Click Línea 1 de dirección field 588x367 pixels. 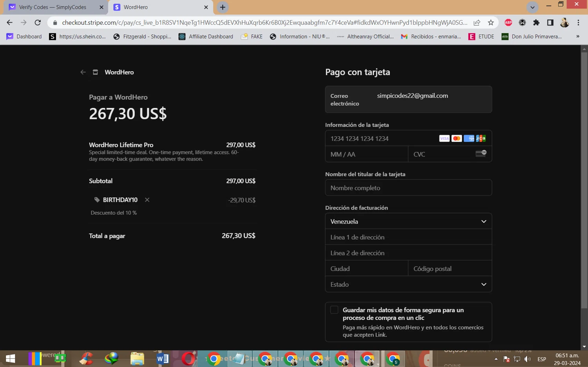408,237
